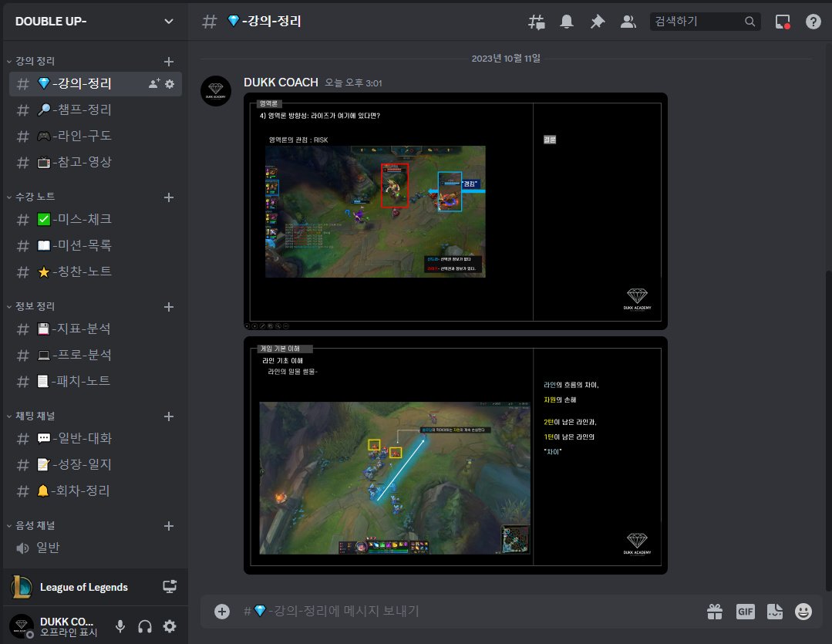Open the emoji picker smiley
Viewport: 832px width, 644px height.
point(803,612)
